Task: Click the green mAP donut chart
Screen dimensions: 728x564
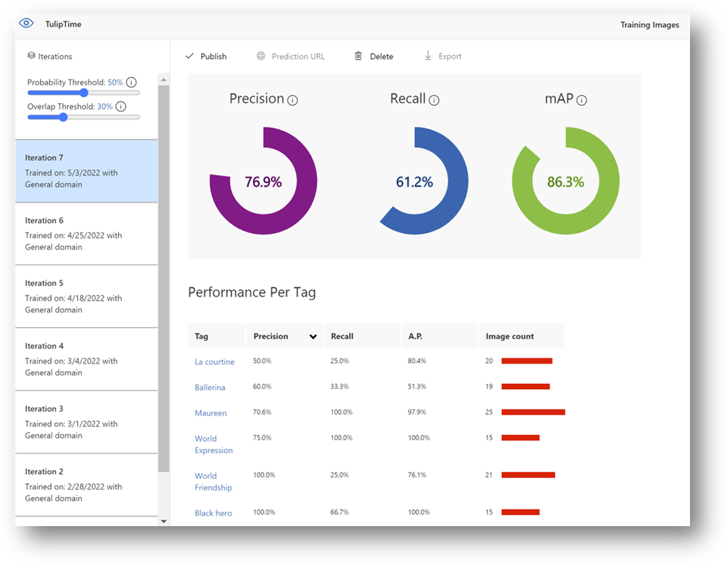Action: click(x=565, y=181)
